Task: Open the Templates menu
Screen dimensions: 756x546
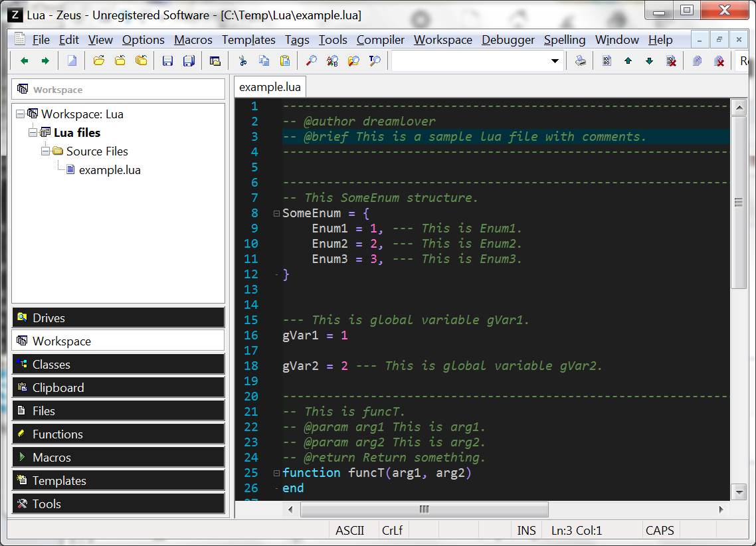Action: [x=248, y=39]
